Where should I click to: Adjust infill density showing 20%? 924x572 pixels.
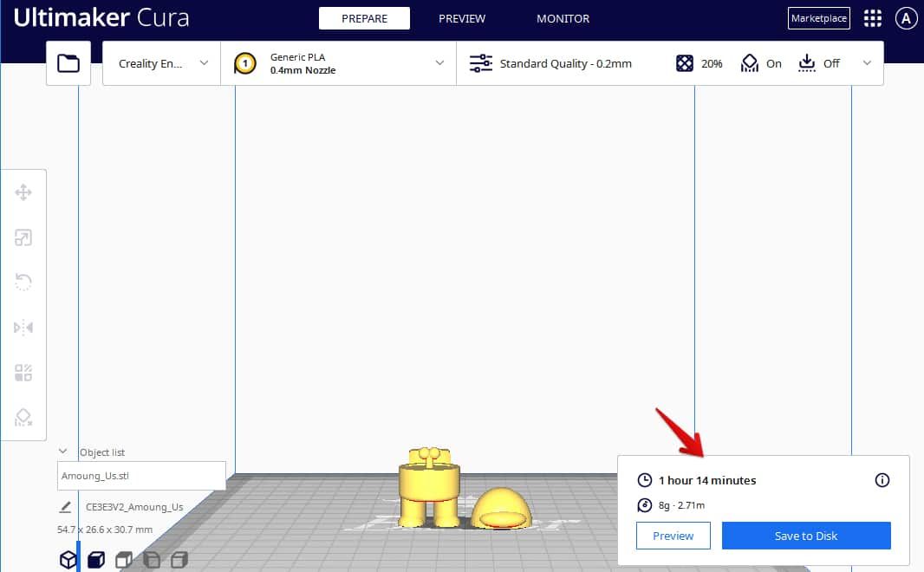pyautogui.click(x=699, y=62)
